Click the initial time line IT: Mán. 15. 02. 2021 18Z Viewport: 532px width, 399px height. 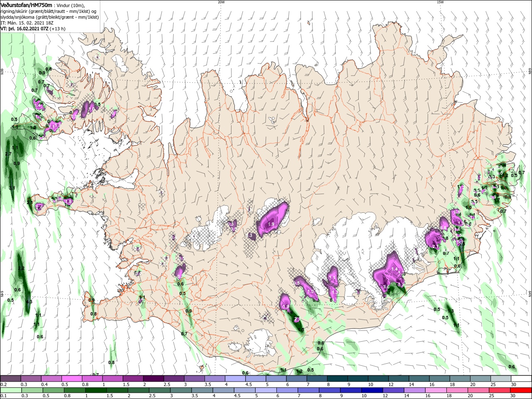pos(26,23)
